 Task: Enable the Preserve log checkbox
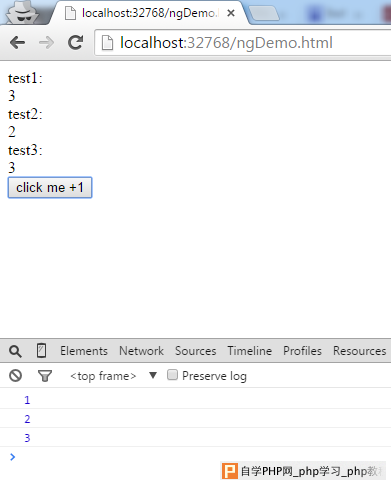coord(172,375)
